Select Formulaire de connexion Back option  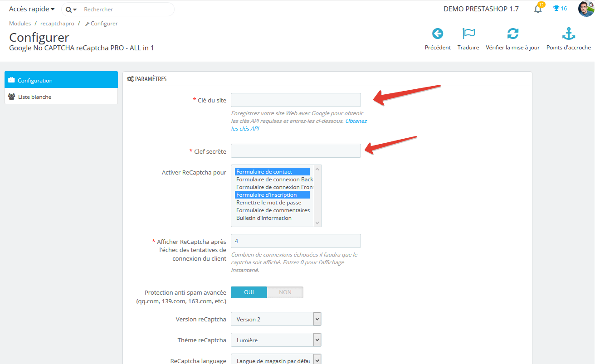pyautogui.click(x=274, y=180)
